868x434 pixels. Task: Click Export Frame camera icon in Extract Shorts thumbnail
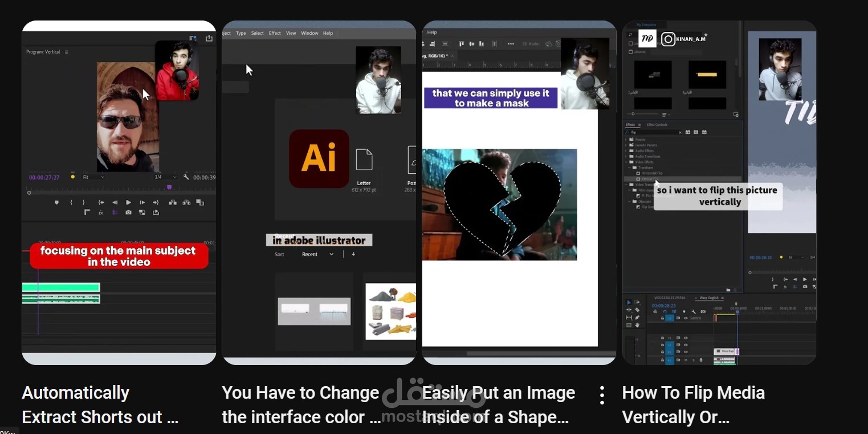coord(128,212)
